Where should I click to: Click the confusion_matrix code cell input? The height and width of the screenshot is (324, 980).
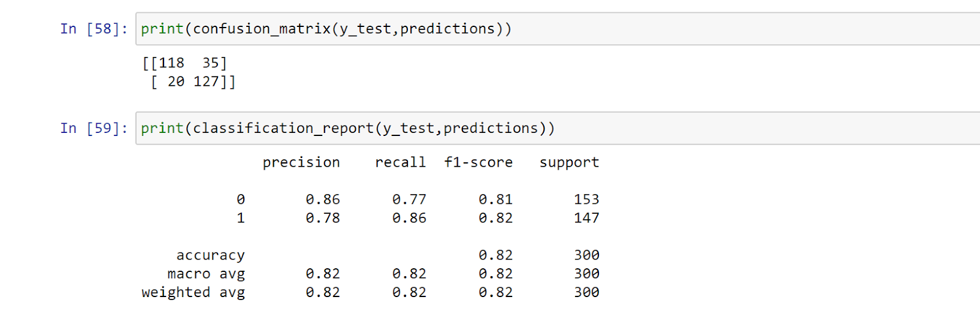(x=557, y=29)
